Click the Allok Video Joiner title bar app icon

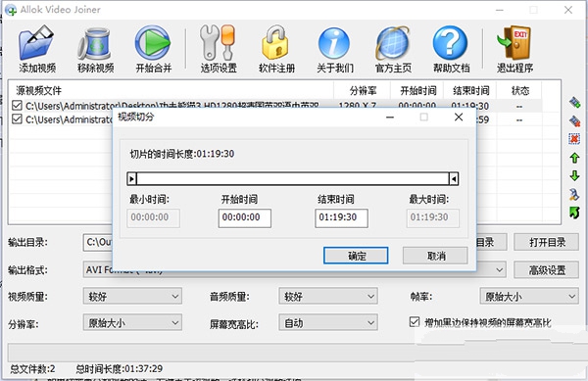11,10
